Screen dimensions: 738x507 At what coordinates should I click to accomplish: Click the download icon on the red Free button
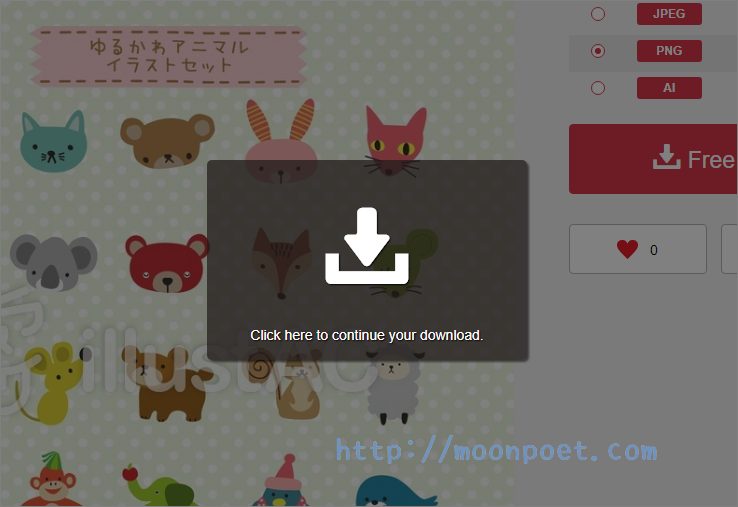[666, 158]
